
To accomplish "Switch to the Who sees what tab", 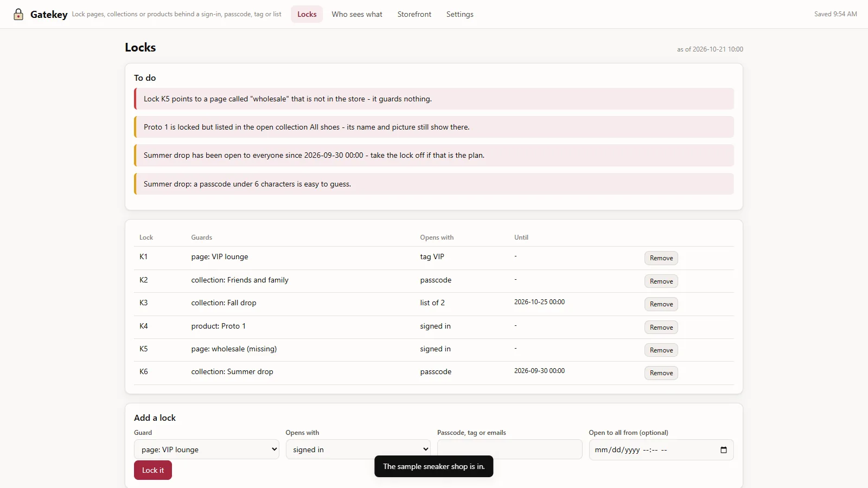I will 357,14.
